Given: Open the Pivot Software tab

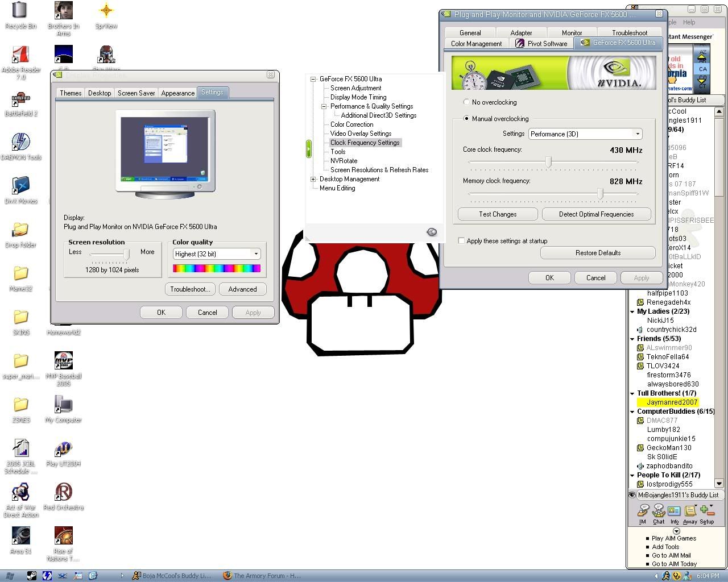Looking at the screenshot, I should 541,44.
